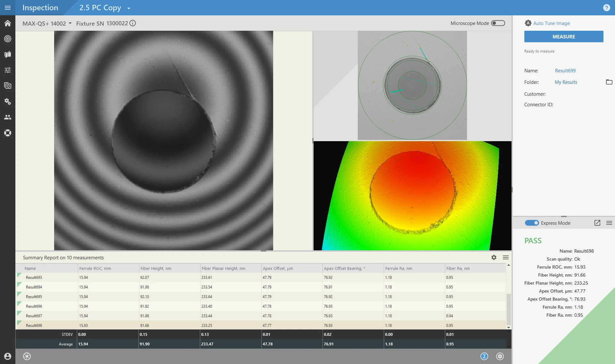Open the users management sidebar icon
This screenshot has height=364, width=615.
tap(8, 117)
